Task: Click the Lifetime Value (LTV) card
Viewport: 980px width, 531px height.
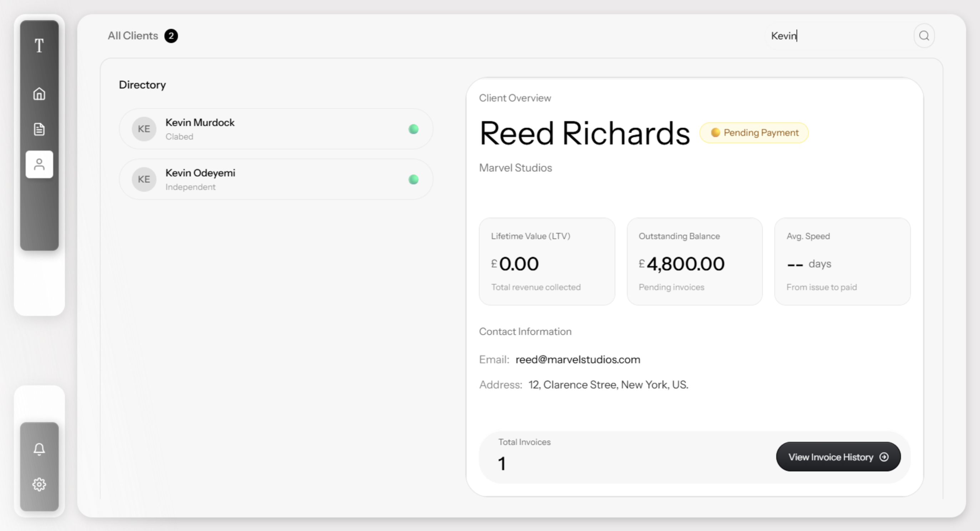Action: [x=547, y=262]
